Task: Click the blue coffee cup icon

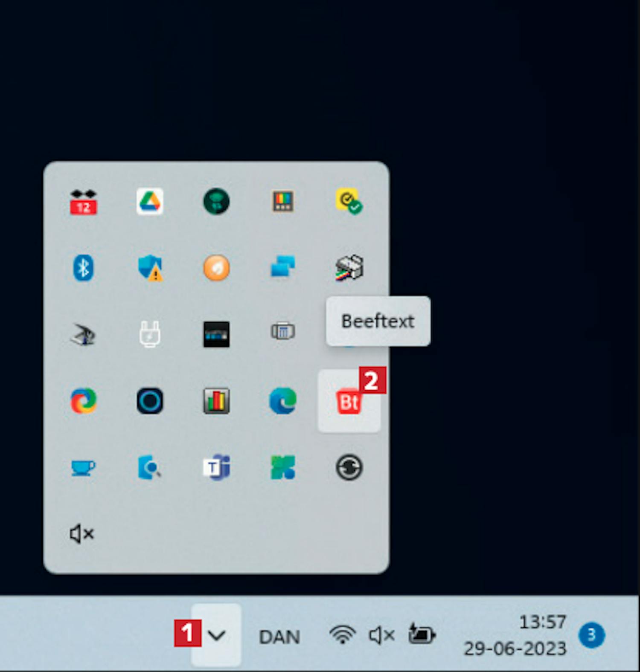Action: point(83,468)
